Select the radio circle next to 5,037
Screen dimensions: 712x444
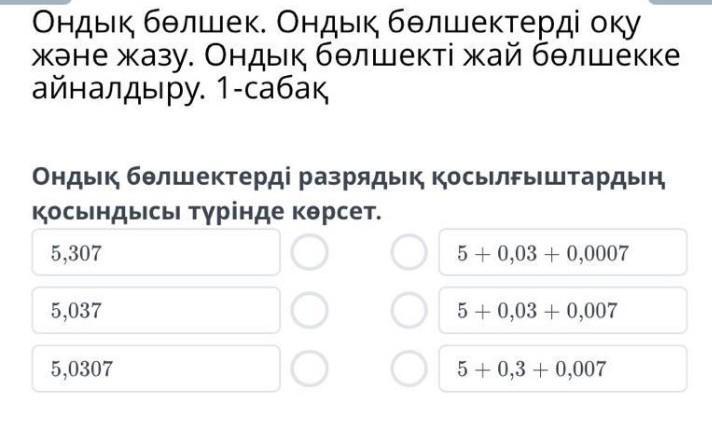310,311
